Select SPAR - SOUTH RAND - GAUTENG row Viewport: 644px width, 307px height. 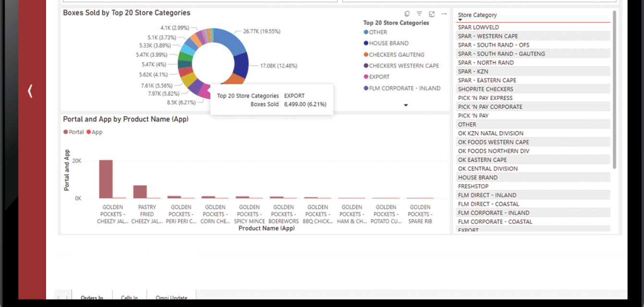[x=533, y=54]
